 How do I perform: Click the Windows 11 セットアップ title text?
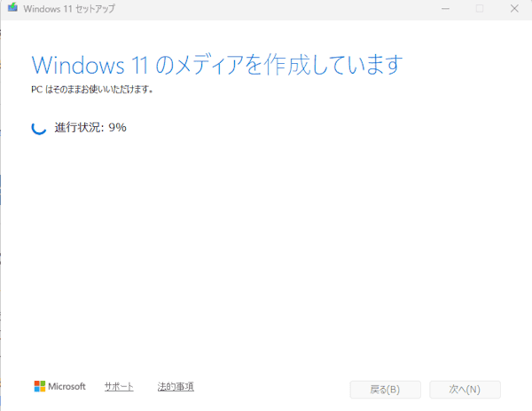(69, 9)
